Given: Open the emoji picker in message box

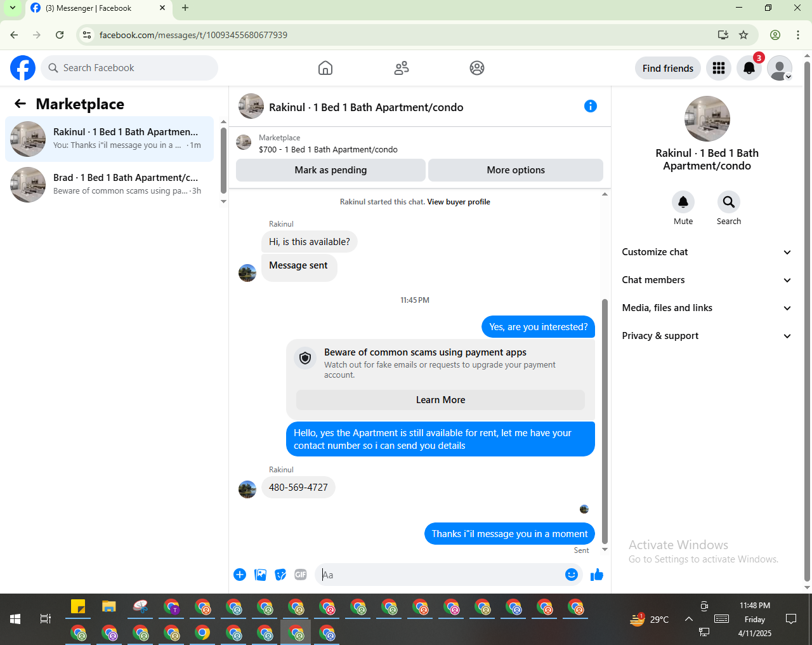Looking at the screenshot, I should tap(572, 575).
